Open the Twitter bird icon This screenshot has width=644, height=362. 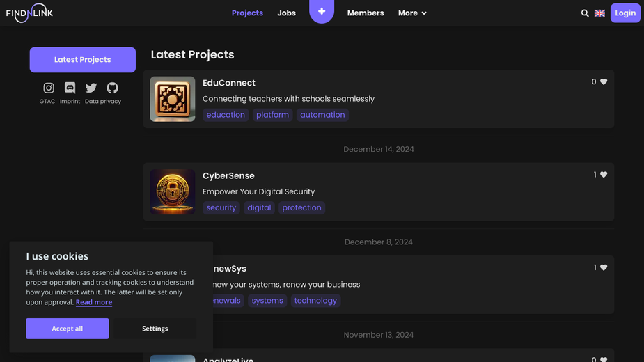pos(91,88)
